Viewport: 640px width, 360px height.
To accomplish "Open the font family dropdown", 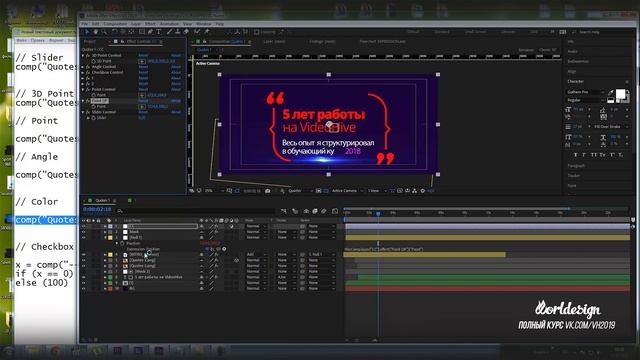I will pos(585,92).
